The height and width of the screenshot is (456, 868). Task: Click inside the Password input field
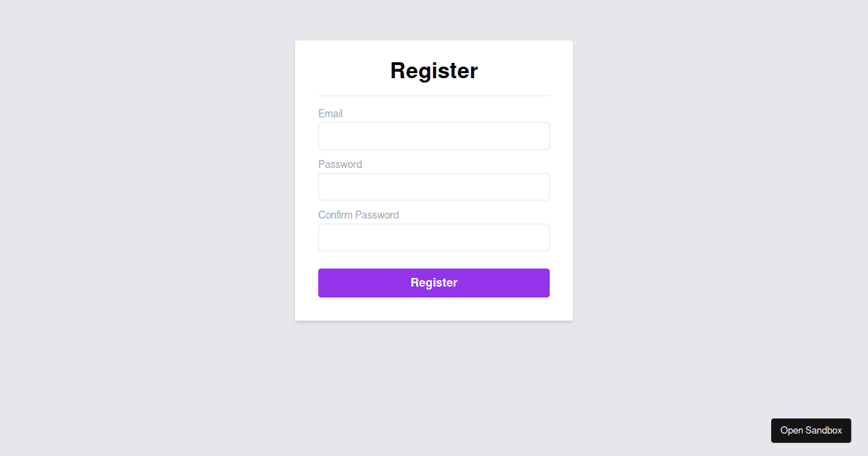pos(433,187)
